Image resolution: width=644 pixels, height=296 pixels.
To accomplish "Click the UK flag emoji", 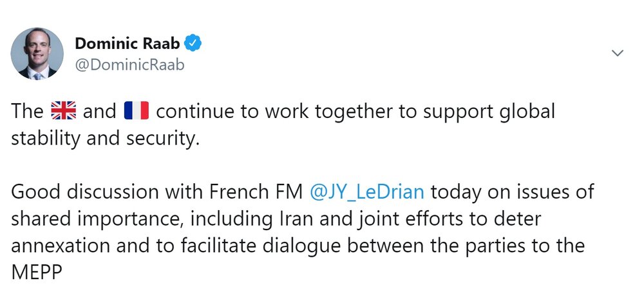I will click(x=63, y=111).
